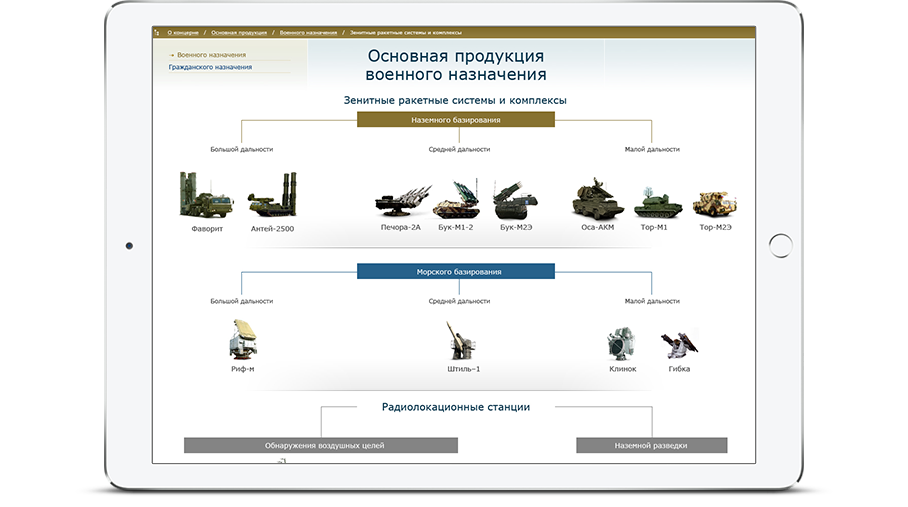Open 'Военного назначения' breadcrumb link
The image size is (908, 507).
308,33
